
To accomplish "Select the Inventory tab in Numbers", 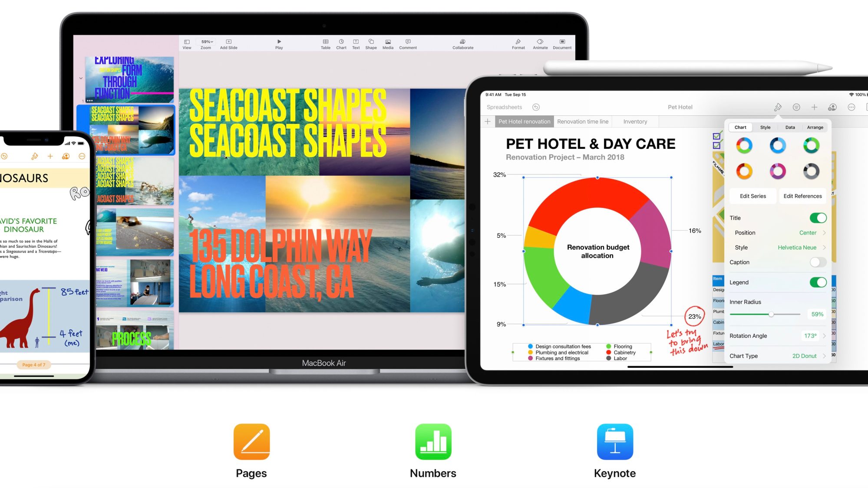I will (635, 121).
